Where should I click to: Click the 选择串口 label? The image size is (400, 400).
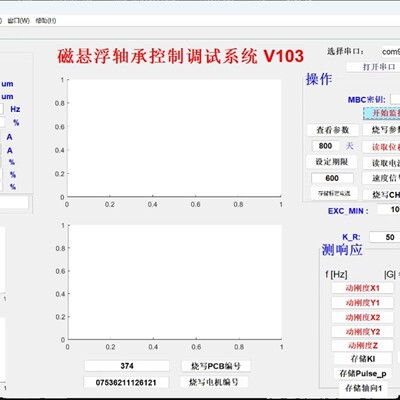click(x=345, y=52)
